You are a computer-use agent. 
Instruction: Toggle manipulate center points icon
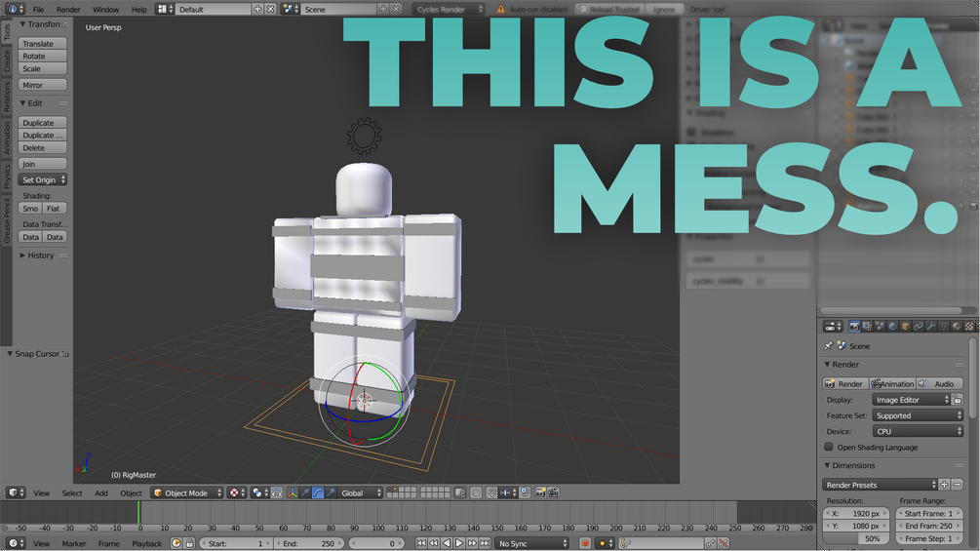(x=276, y=492)
